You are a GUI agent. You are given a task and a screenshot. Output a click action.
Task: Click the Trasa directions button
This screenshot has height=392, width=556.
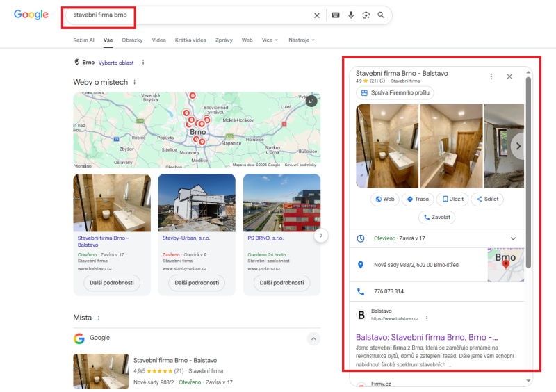pyautogui.click(x=418, y=199)
